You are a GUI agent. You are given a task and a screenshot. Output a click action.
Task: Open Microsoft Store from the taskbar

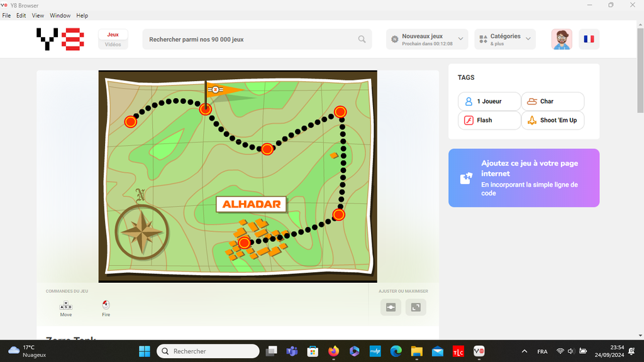coord(313,351)
